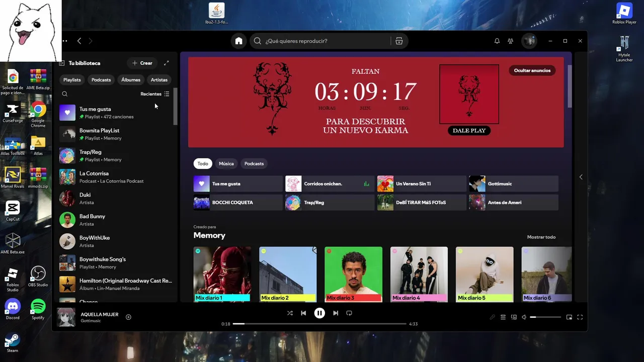Open Mix diario 1 card

[222, 274]
